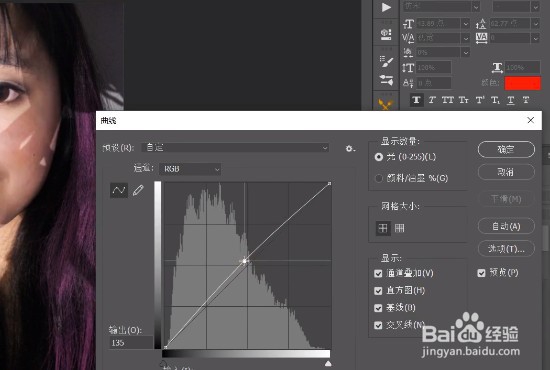This screenshot has width=550, height=370.
Task: Click the Output value field
Action: [x=131, y=343]
